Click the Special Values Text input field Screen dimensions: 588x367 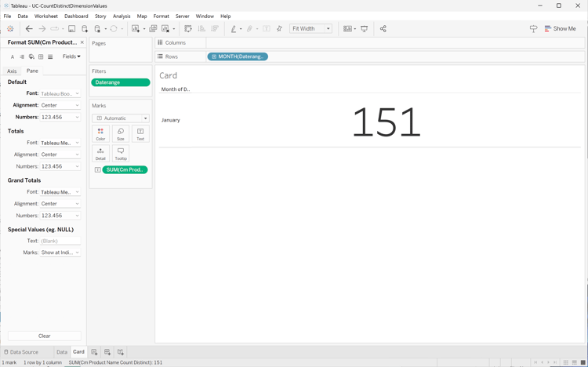click(60, 241)
